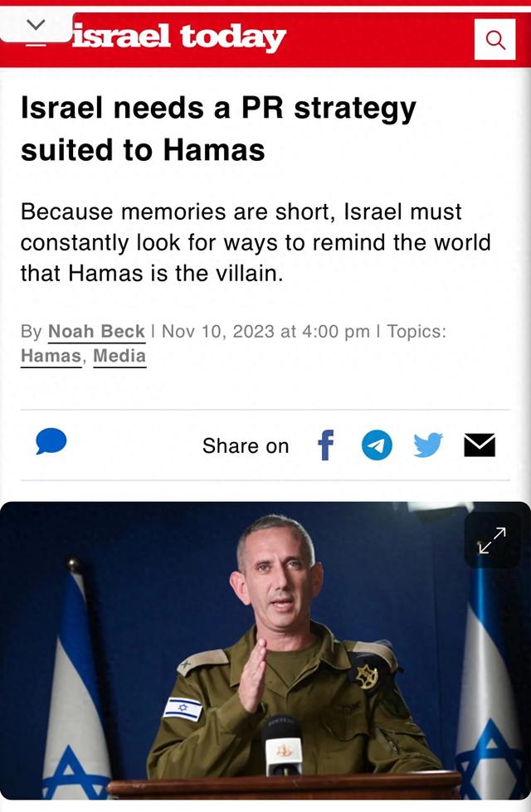Click the red header bar area
This screenshot has height=812, width=531.
(265, 35)
